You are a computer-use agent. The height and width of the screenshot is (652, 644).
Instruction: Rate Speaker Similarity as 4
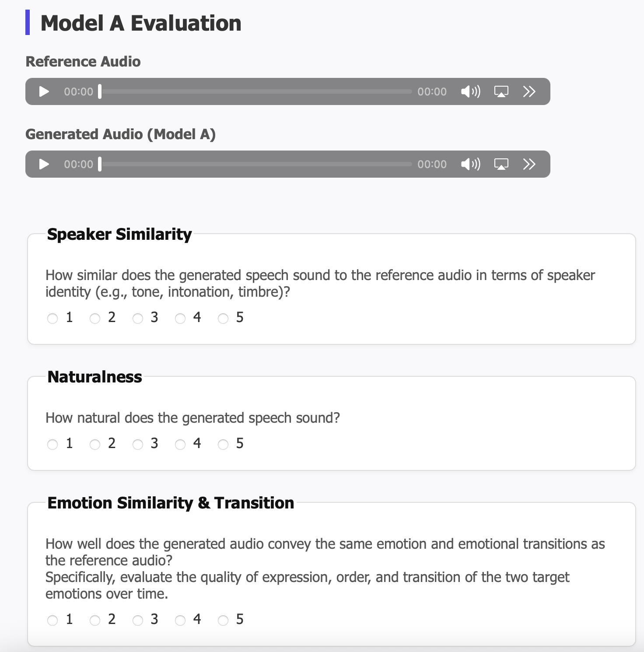pos(180,319)
